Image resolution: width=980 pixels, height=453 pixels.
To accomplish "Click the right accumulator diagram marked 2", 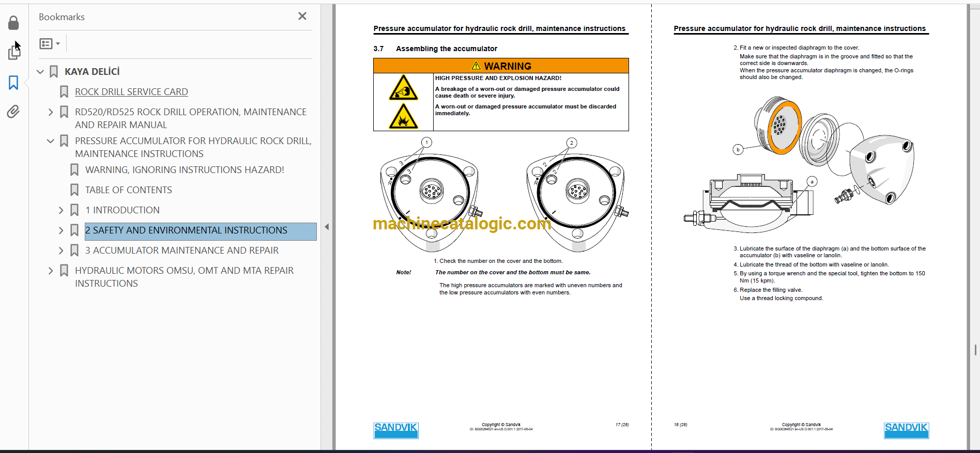I will click(x=577, y=195).
